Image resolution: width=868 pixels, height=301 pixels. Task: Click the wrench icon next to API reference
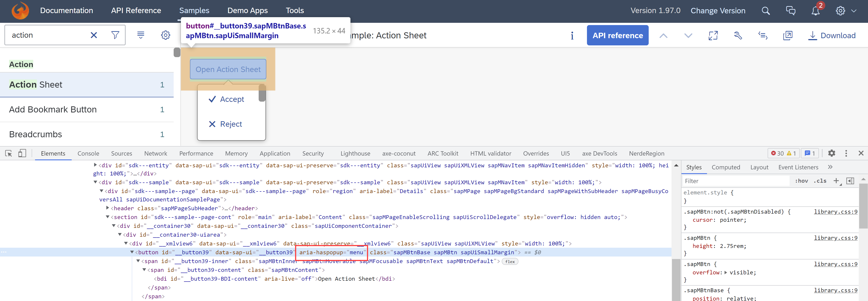(738, 35)
